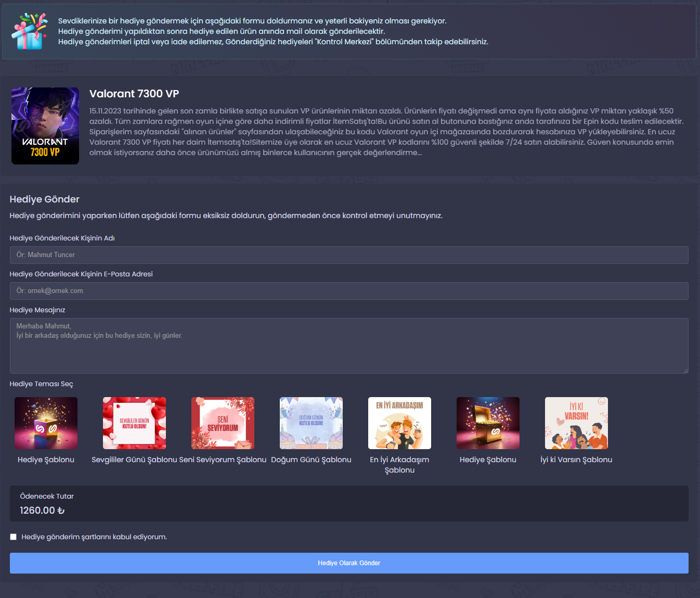Grab the message textarea resize handle

coord(685,371)
